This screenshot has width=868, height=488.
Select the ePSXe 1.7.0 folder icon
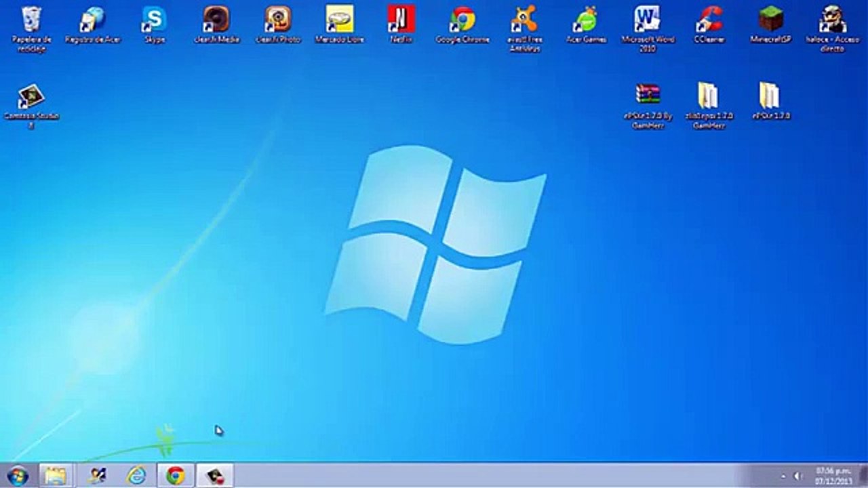[x=770, y=102]
